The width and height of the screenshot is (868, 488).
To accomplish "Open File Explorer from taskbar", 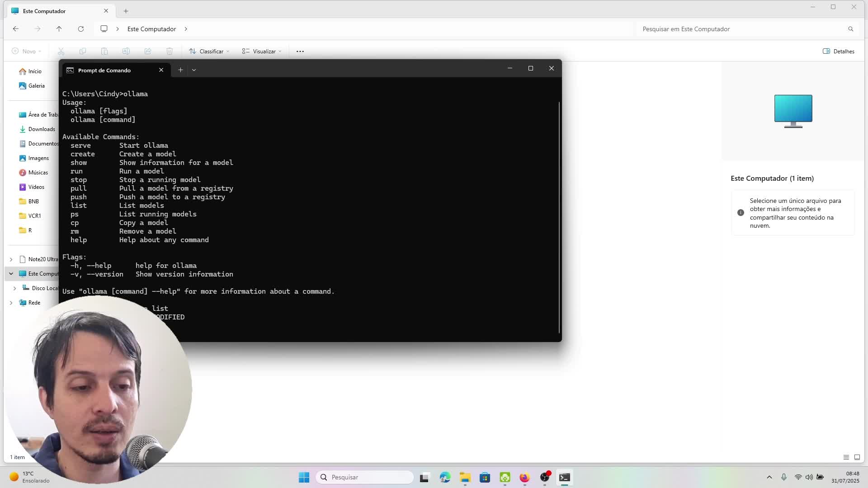I will click(465, 477).
